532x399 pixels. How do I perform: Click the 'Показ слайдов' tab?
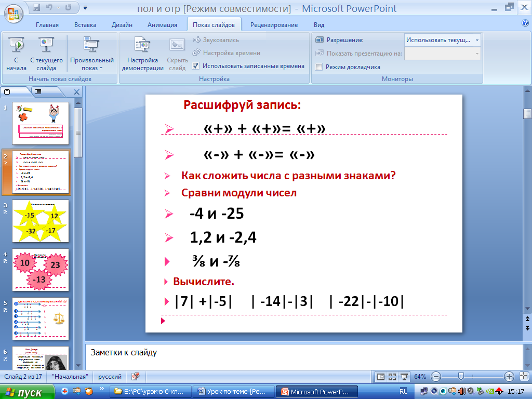coord(214,25)
